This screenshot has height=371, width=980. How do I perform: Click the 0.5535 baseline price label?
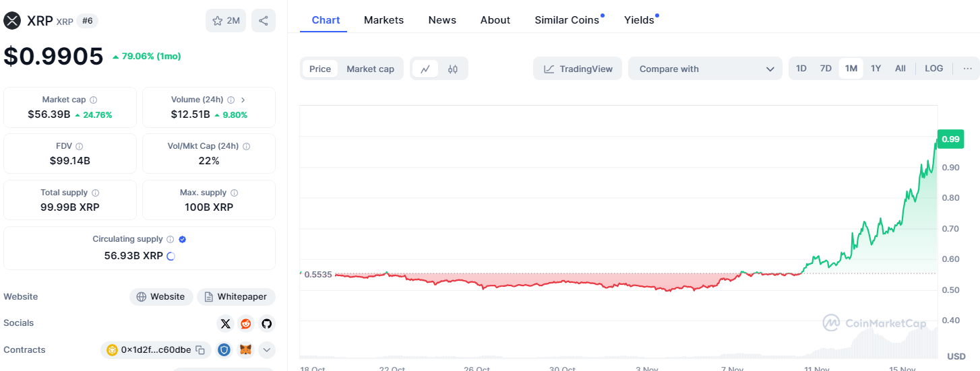pos(318,275)
